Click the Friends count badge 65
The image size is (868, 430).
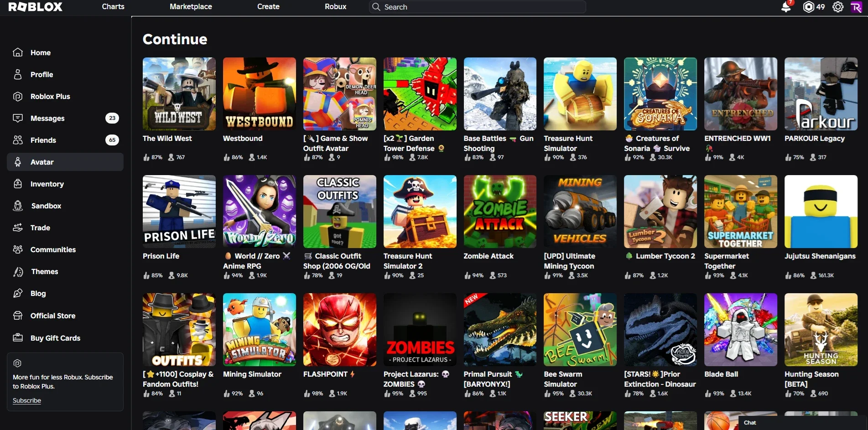click(x=112, y=140)
